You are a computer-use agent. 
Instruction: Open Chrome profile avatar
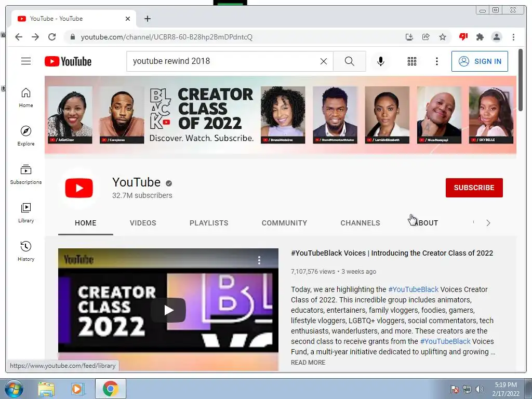pos(496,37)
